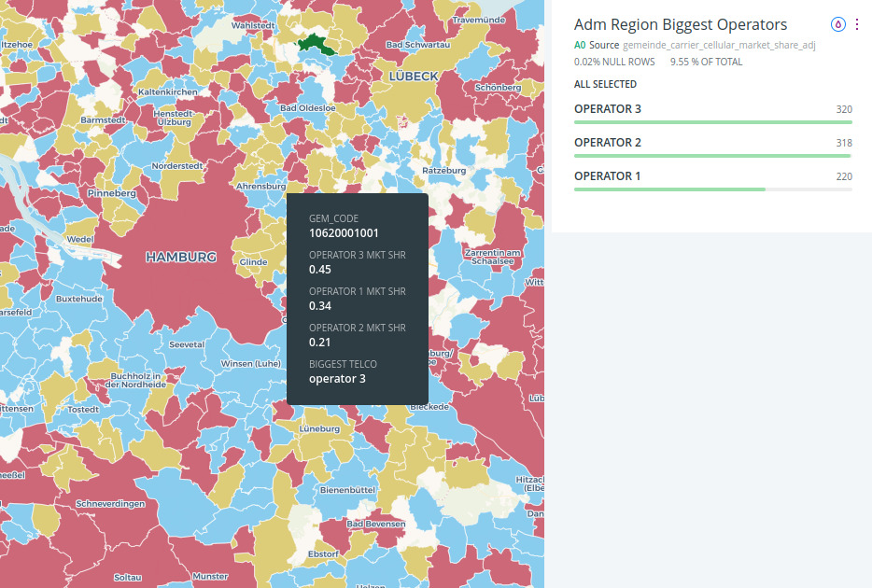Click the Ratzeburg town label
872x588 pixels.
443,171
